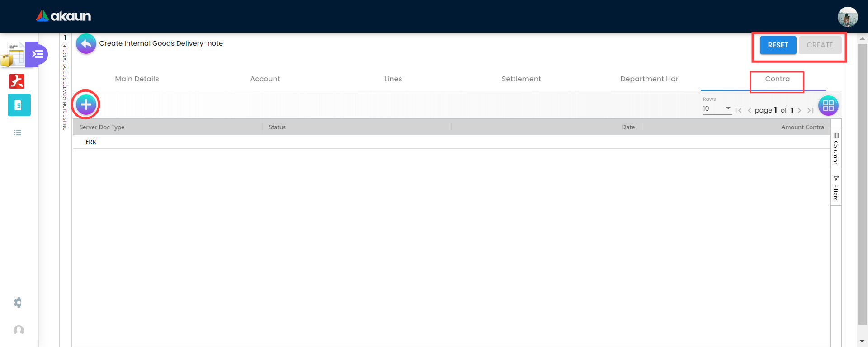Click the page scrollbar up arrow
Viewport: 868px width, 347px height.
click(862, 39)
